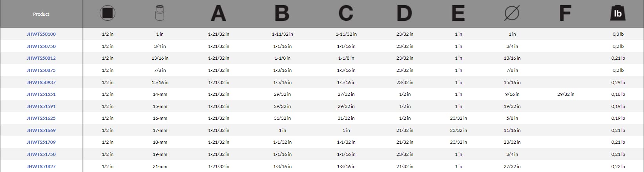The image size is (644, 172).
Task: Open product link JHWTS51709
Action: [41, 142]
